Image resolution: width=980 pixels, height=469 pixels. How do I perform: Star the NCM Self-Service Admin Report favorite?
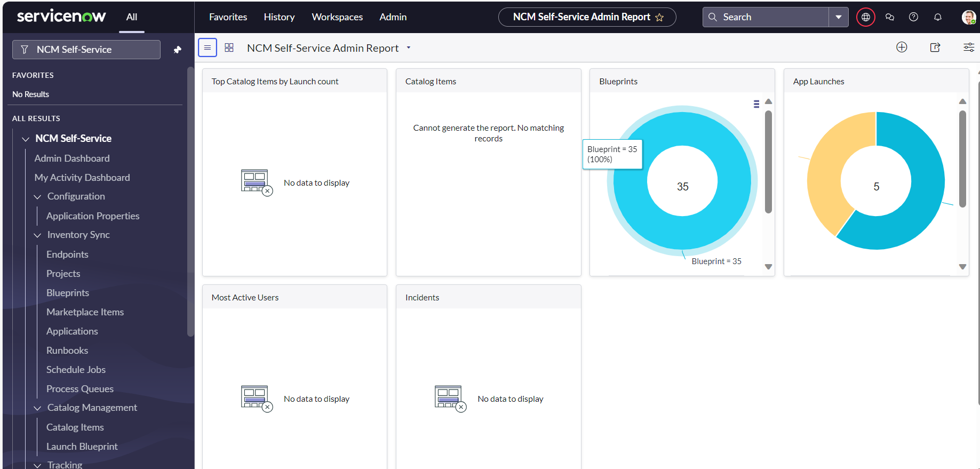[x=659, y=17]
